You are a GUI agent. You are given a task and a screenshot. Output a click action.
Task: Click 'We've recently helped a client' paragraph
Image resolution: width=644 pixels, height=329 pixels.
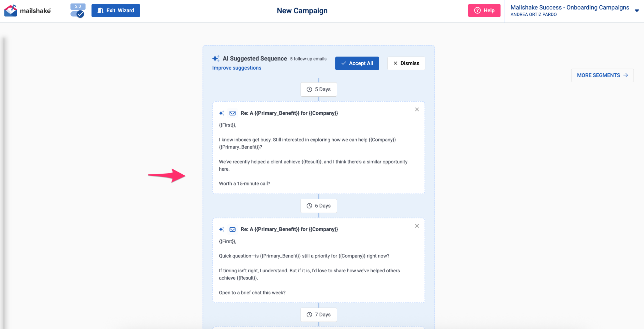click(313, 166)
